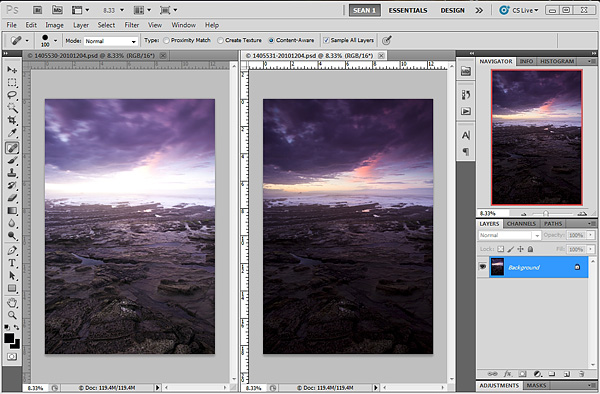Viewport: 600px width, 394px height.
Task: Click the foreground color swatch
Action: pos(9,339)
